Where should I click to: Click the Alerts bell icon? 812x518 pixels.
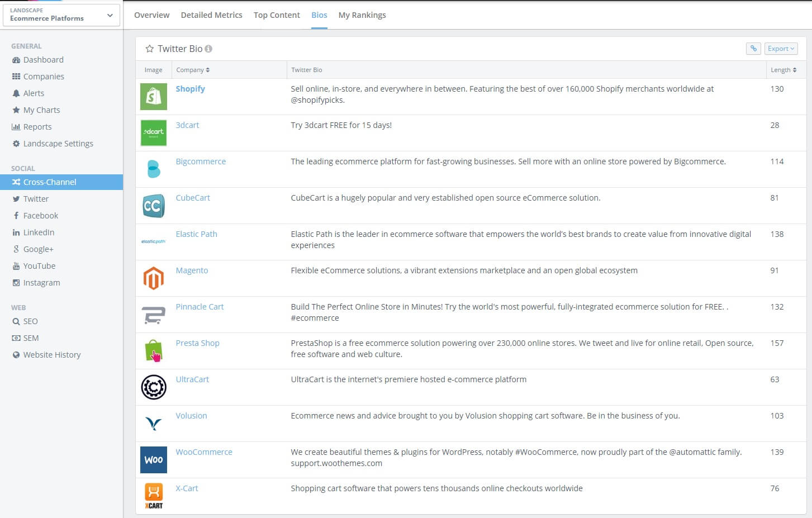pos(16,93)
